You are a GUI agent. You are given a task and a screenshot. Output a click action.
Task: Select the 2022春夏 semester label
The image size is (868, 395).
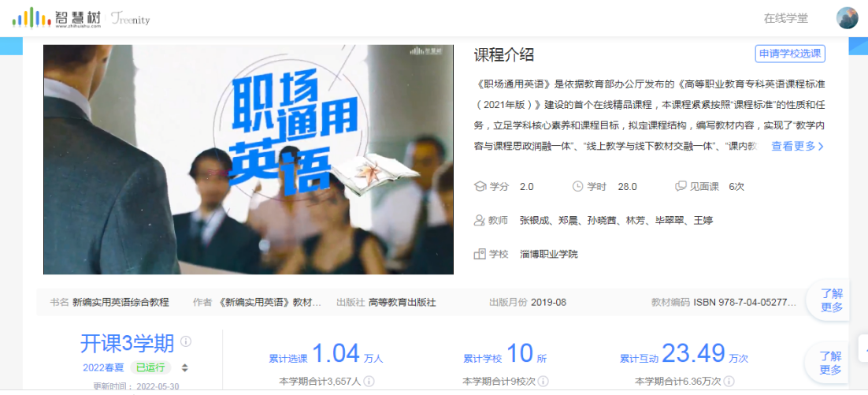[x=104, y=368]
